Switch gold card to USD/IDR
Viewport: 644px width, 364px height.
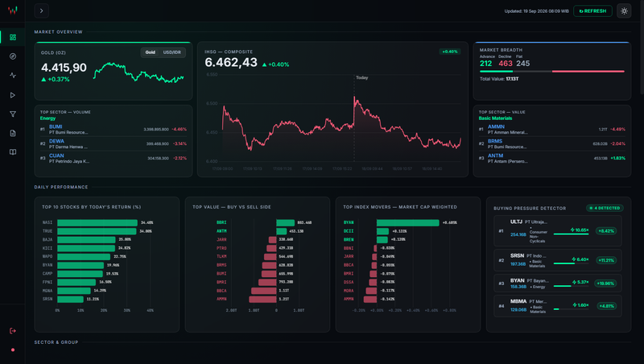point(171,52)
